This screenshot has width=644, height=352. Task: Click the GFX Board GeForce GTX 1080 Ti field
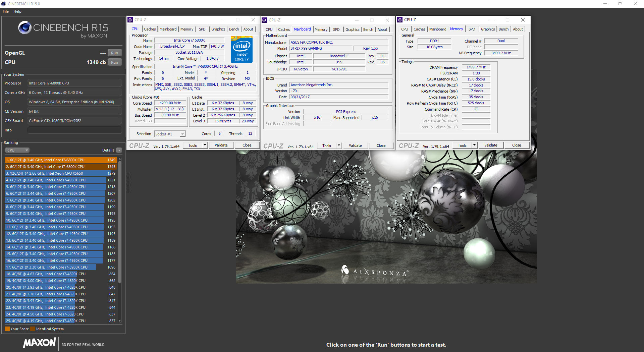tap(74, 121)
